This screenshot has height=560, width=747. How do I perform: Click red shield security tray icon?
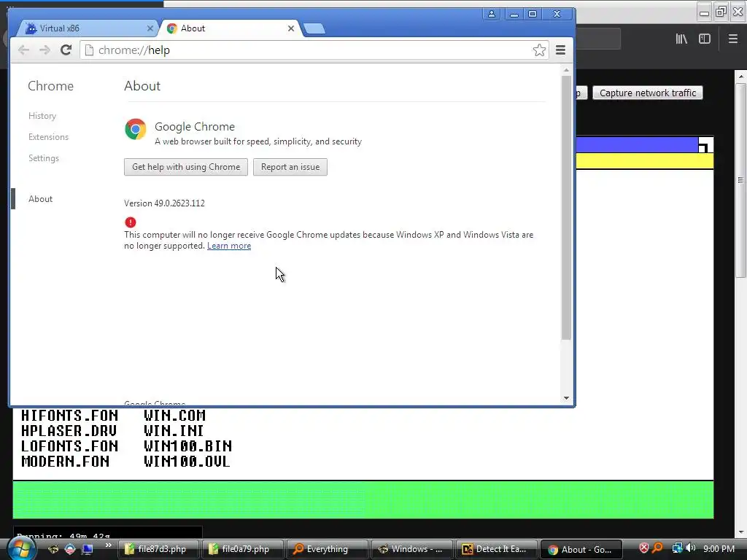643,548
